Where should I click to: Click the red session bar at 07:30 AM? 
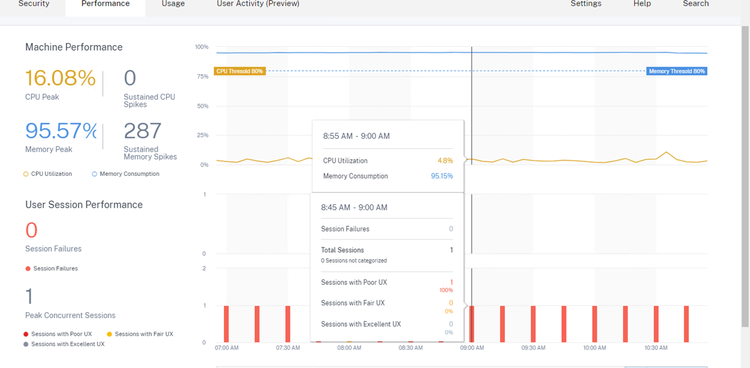(x=287, y=324)
